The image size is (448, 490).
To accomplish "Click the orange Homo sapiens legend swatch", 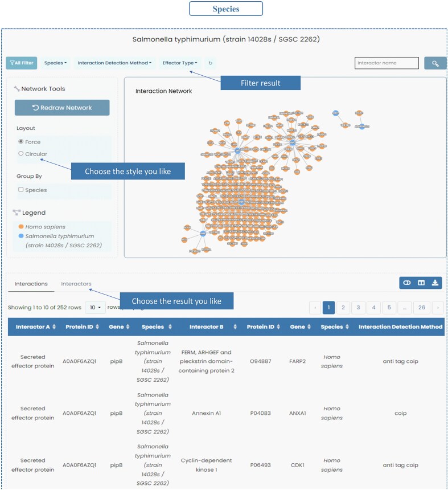I will [21, 227].
